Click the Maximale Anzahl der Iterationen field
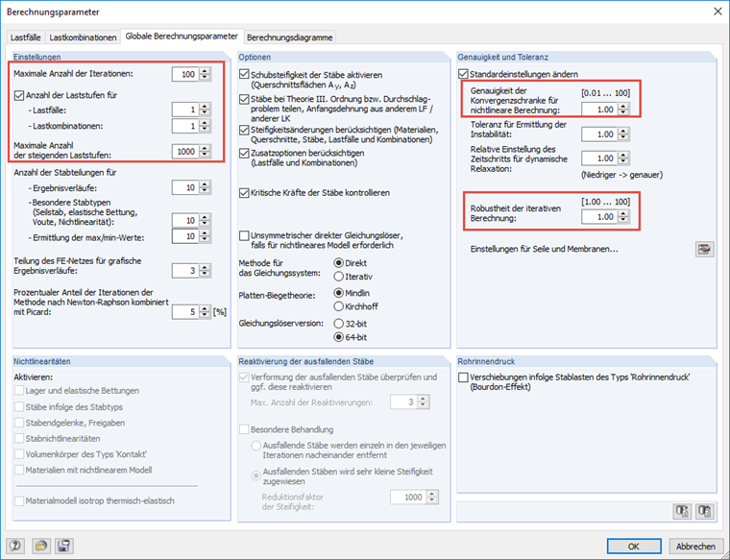The width and height of the screenshot is (730, 560). pyautogui.click(x=185, y=74)
